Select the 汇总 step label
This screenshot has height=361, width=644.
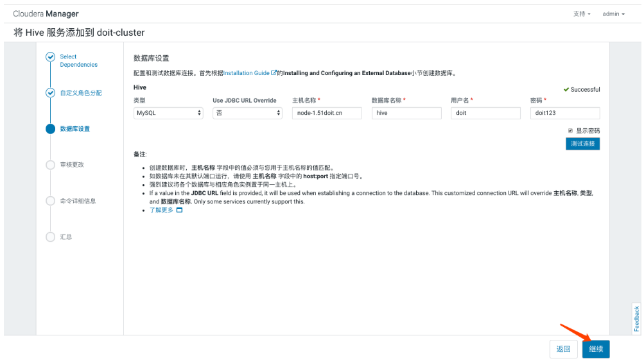(65, 237)
